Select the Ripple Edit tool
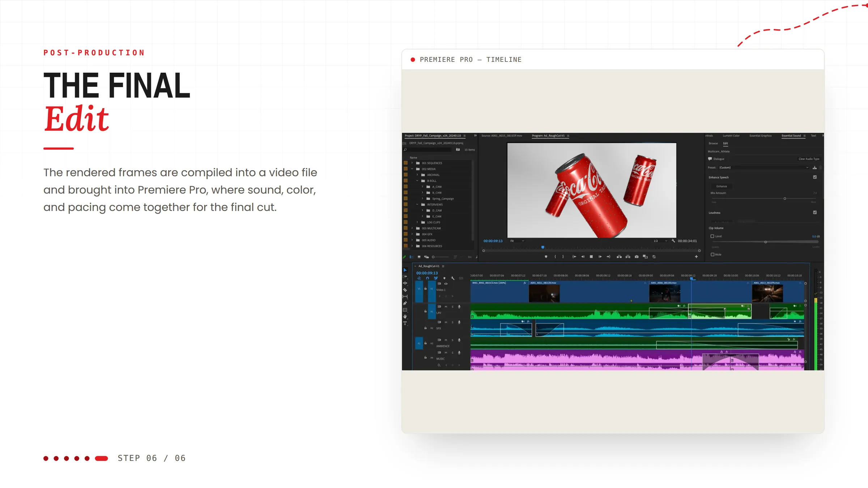The image size is (868, 488). pyautogui.click(x=405, y=283)
